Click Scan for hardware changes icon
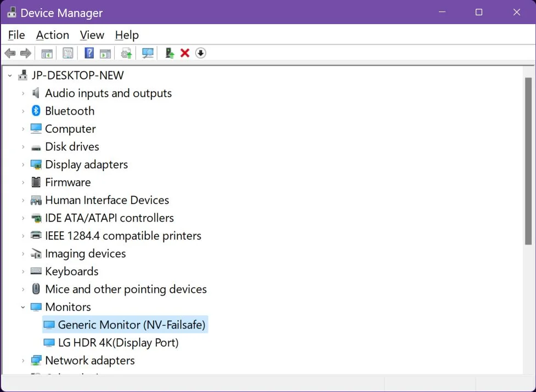536x392 pixels. [x=148, y=53]
